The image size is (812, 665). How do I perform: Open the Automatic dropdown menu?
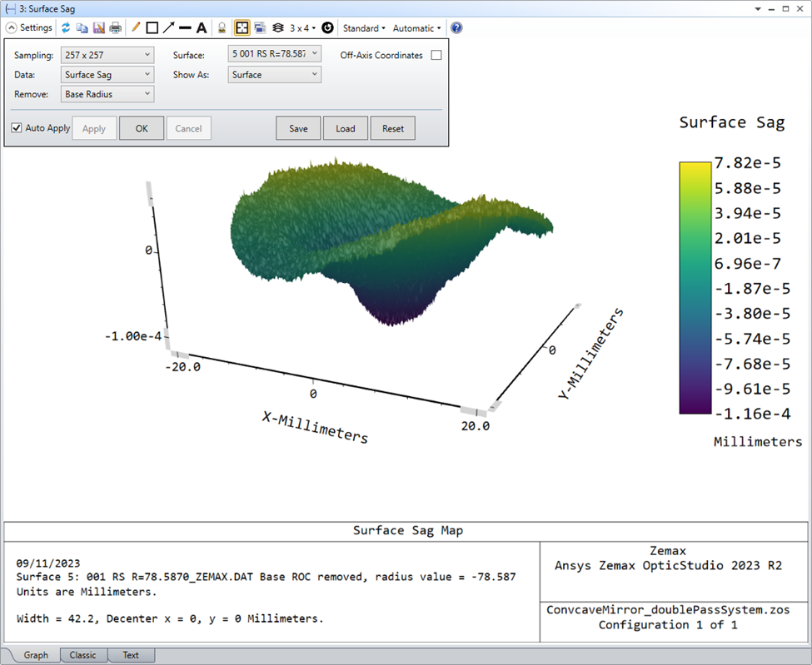tap(417, 28)
